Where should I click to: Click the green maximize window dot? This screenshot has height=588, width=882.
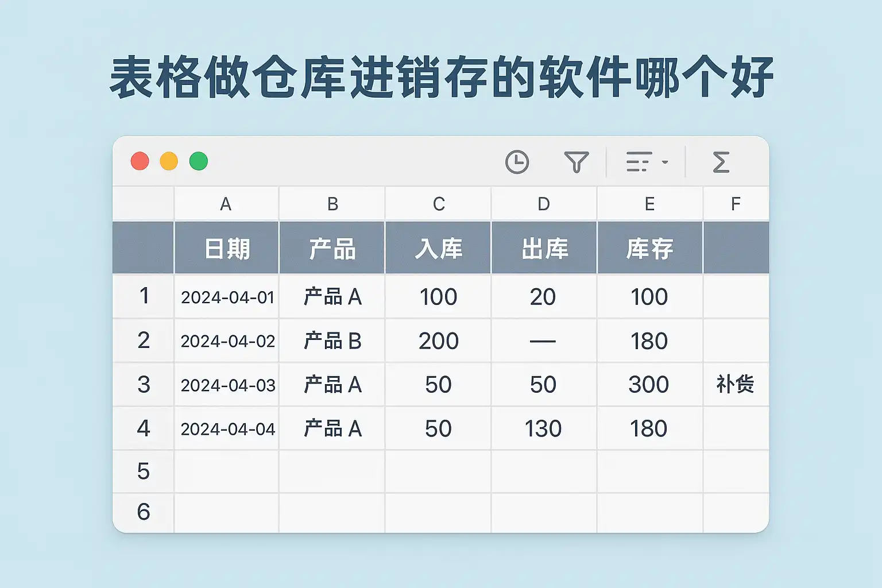pyautogui.click(x=199, y=161)
